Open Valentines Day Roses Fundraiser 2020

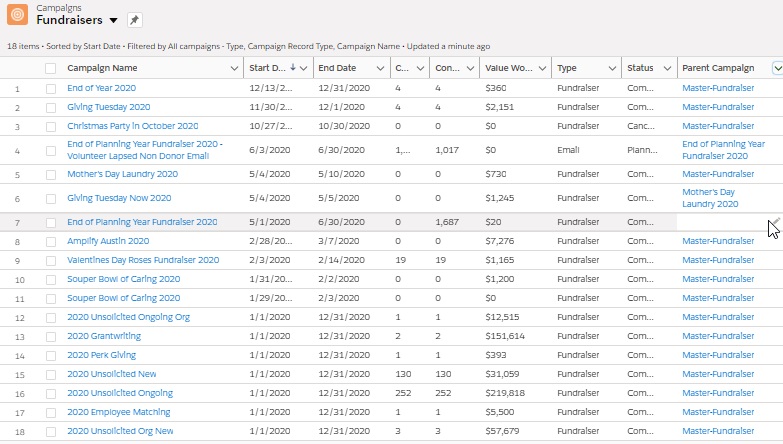click(x=143, y=260)
